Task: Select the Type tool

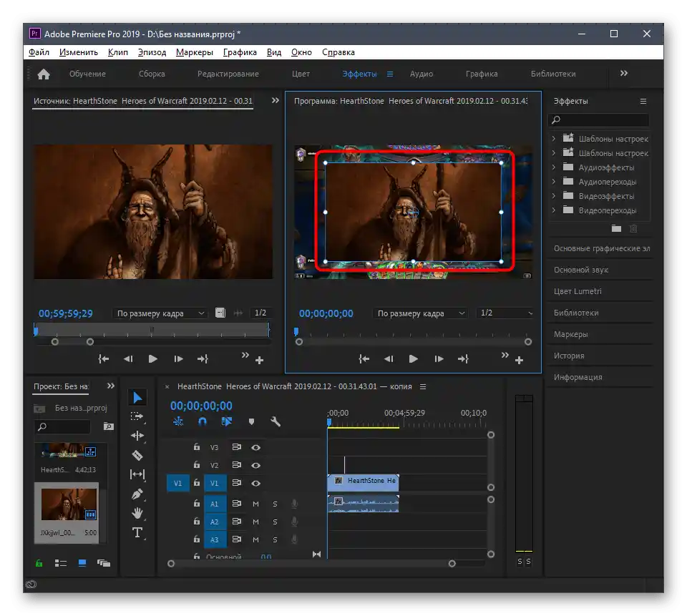Action: [137, 532]
